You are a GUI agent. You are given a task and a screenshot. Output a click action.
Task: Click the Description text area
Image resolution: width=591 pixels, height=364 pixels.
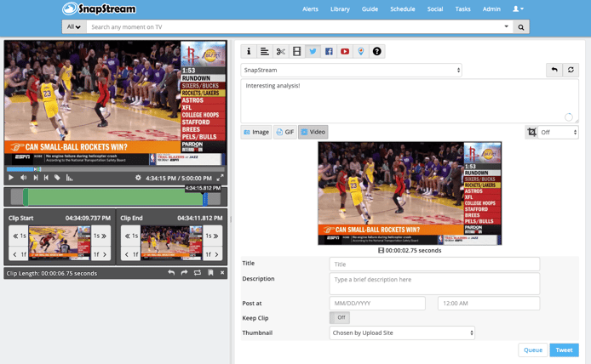434,283
